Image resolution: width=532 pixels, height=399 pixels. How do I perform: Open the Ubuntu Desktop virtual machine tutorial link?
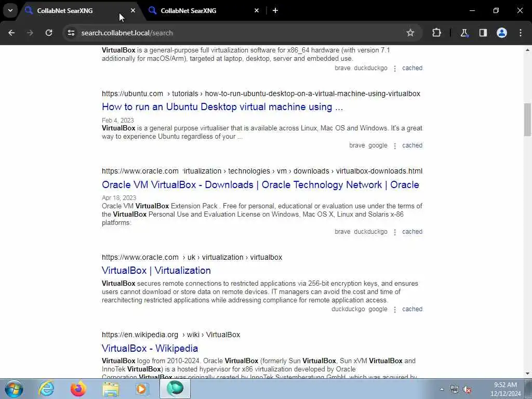222,107
